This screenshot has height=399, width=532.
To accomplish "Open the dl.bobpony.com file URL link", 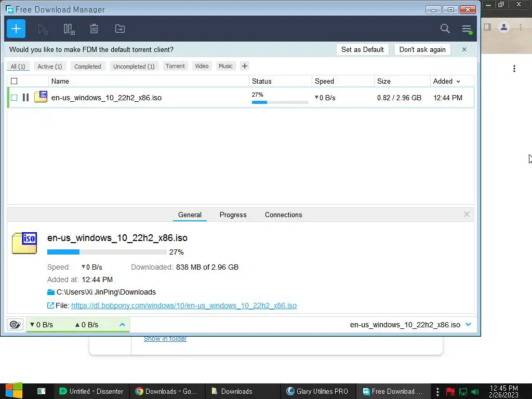I will 184,305.
